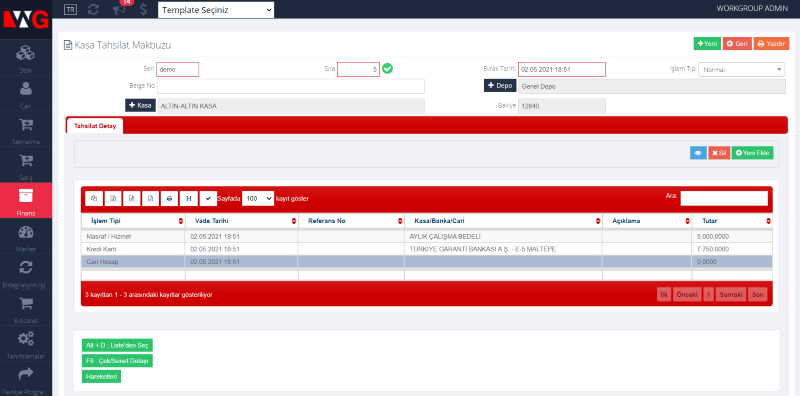This screenshot has height=396, width=800.
Task: Click the F8 Çek/Senet Girişi button
Action: (117, 361)
